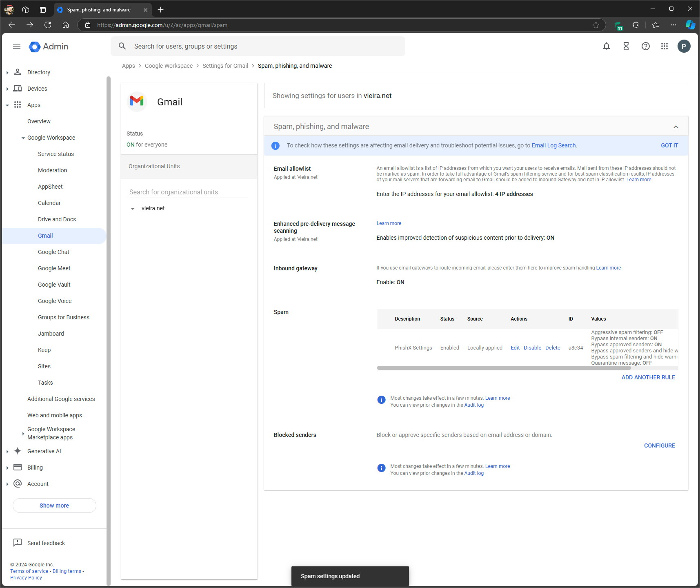Open Service status in sidebar
Image resolution: width=700 pixels, height=588 pixels.
[x=56, y=154]
